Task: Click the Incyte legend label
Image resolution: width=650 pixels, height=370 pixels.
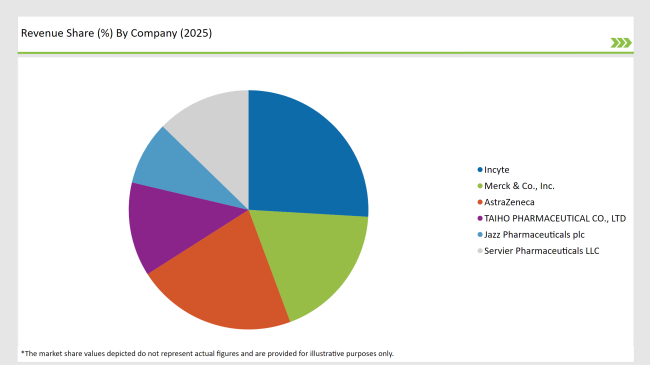Action: click(x=497, y=170)
